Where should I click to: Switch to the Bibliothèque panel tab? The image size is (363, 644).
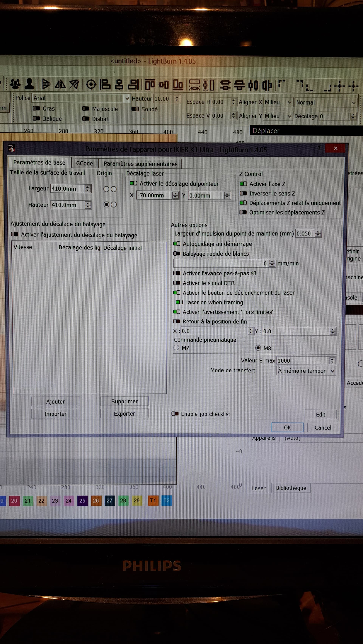[291, 488]
